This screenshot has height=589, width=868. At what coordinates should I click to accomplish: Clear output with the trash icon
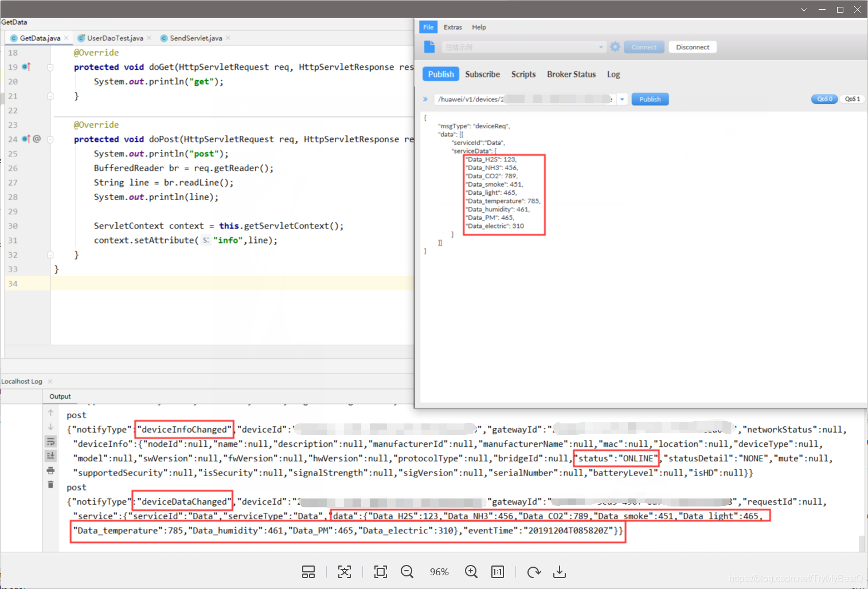[x=50, y=485]
